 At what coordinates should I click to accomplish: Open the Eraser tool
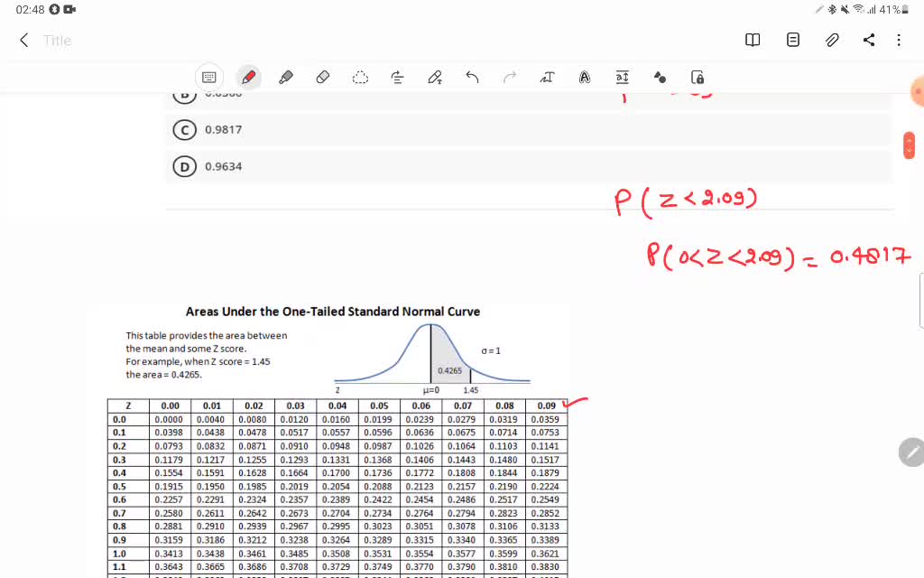[321, 77]
